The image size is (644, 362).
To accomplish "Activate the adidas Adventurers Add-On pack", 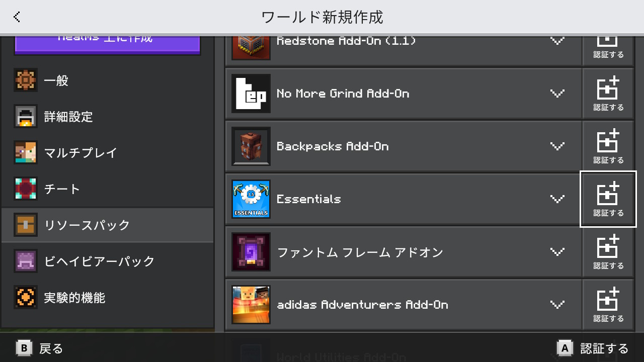I will [x=608, y=305].
